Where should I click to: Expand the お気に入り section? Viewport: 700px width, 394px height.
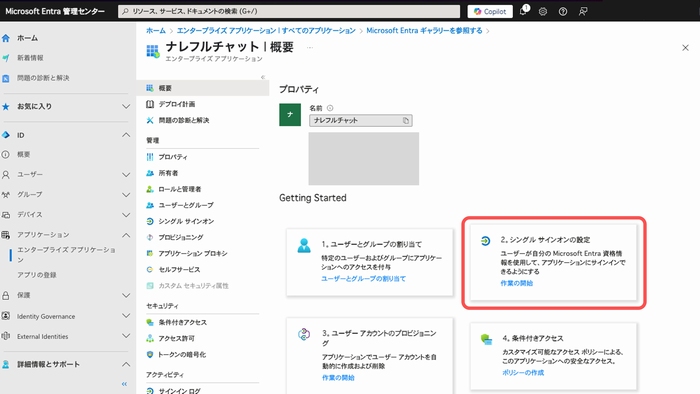(126, 107)
